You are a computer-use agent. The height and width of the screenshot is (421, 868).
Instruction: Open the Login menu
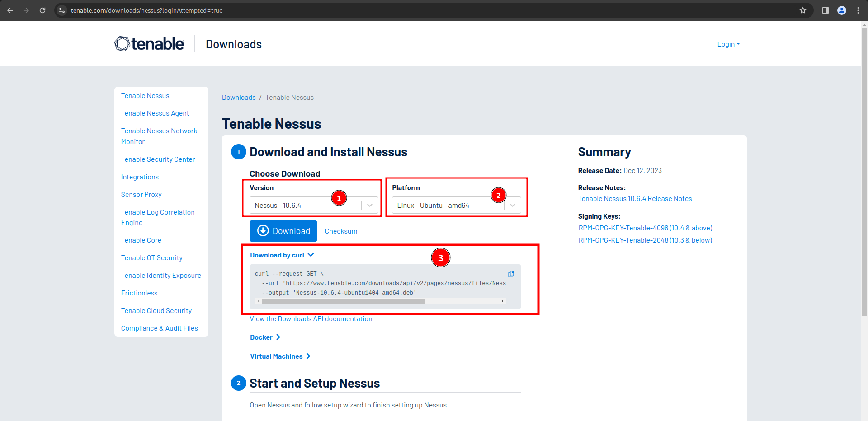[x=728, y=44]
